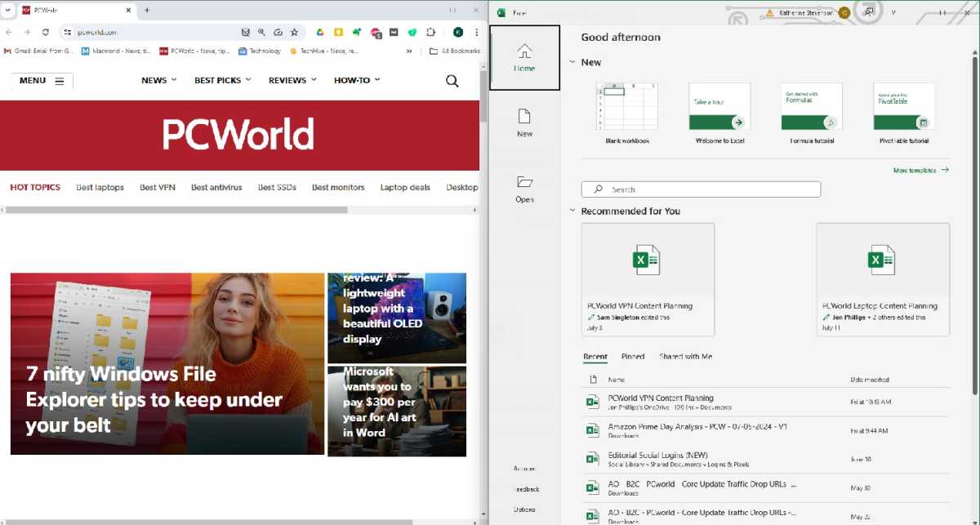Screen dimensions: 980x525
Task: Open the Best laptops hot topic
Action: [x=100, y=187]
